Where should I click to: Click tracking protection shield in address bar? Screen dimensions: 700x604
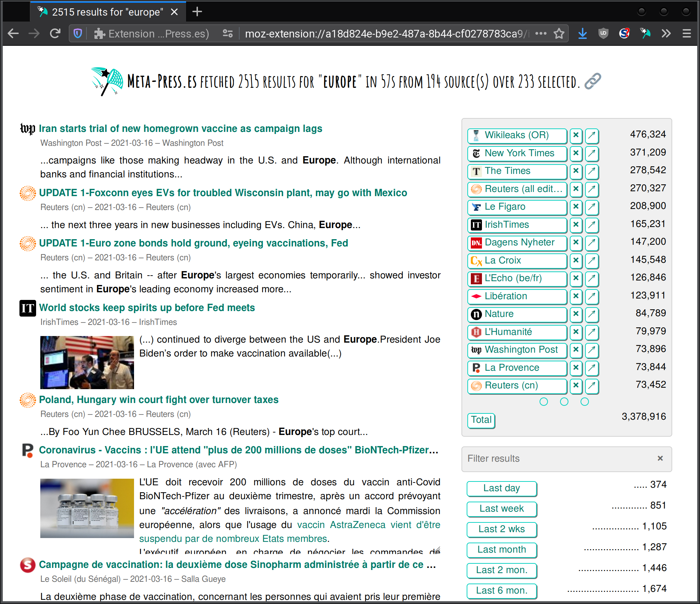78,34
